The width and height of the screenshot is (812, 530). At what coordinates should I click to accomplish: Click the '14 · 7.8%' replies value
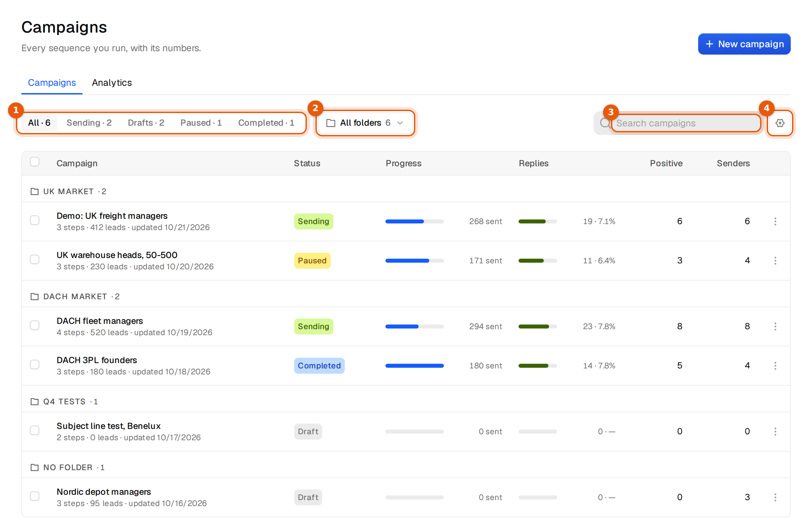[x=599, y=366]
